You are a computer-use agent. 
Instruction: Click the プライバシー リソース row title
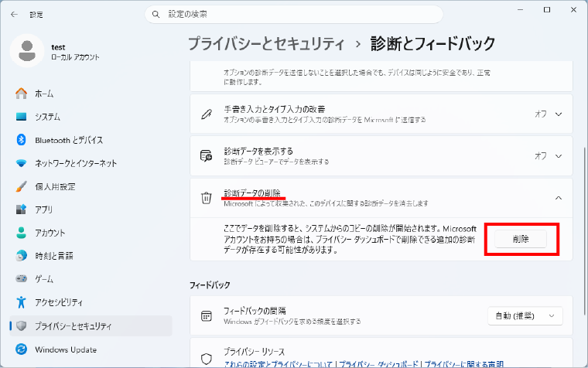pos(255,352)
